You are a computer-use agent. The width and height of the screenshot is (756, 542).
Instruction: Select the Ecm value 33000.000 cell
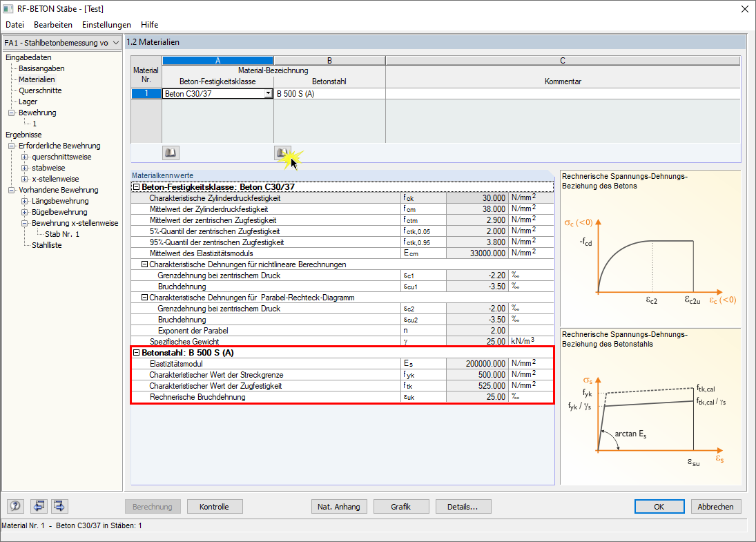[x=477, y=253]
